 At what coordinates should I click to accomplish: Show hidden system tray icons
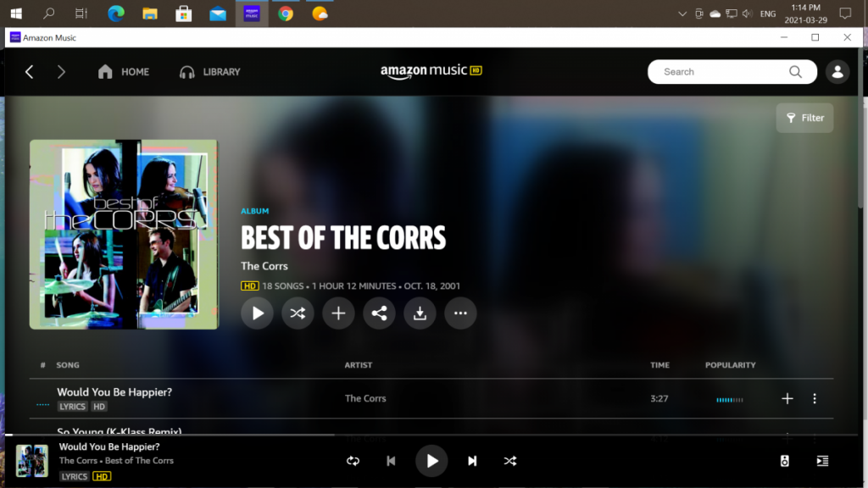click(682, 14)
